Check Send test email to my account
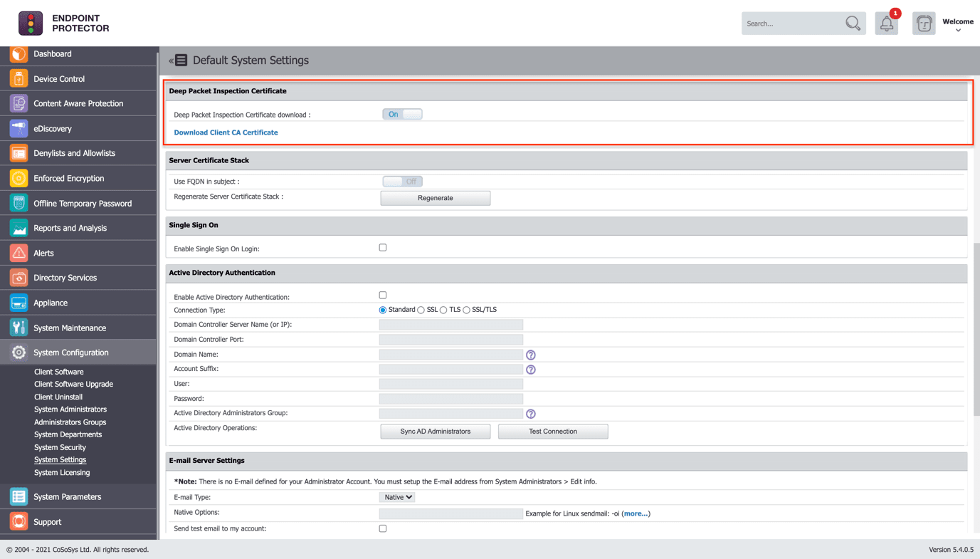Image resolution: width=980 pixels, height=559 pixels. (x=383, y=528)
